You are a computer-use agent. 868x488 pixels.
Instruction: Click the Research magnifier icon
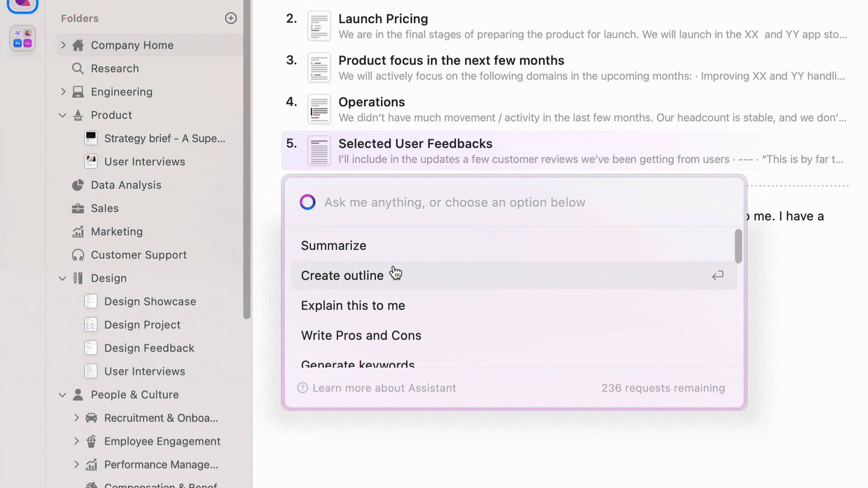click(x=78, y=69)
